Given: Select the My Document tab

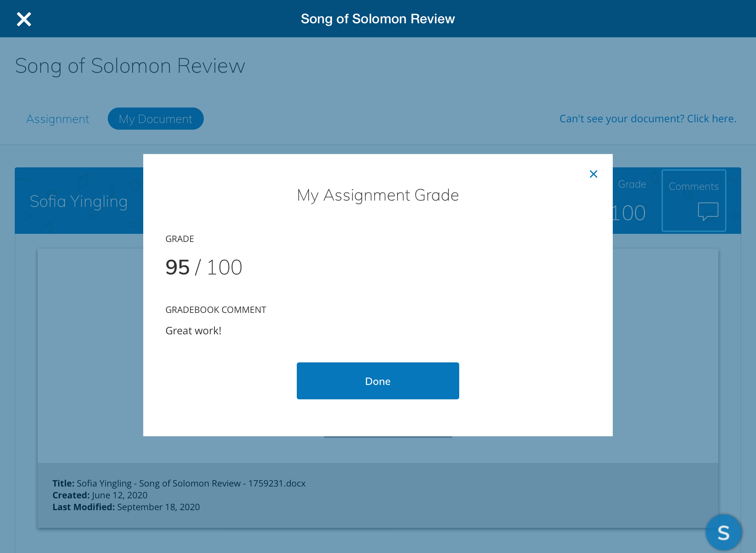Looking at the screenshot, I should [x=155, y=119].
